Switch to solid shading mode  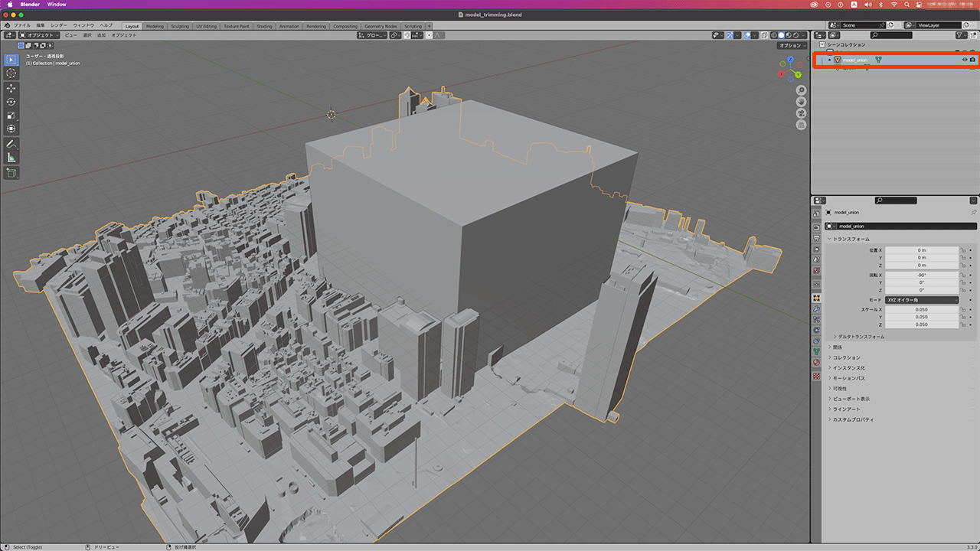(781, 35)
